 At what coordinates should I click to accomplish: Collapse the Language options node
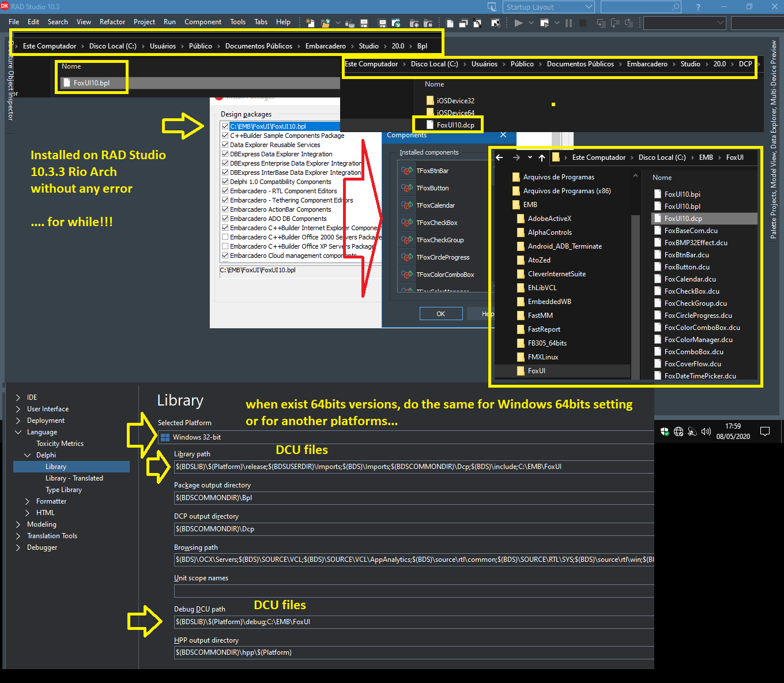18,432
